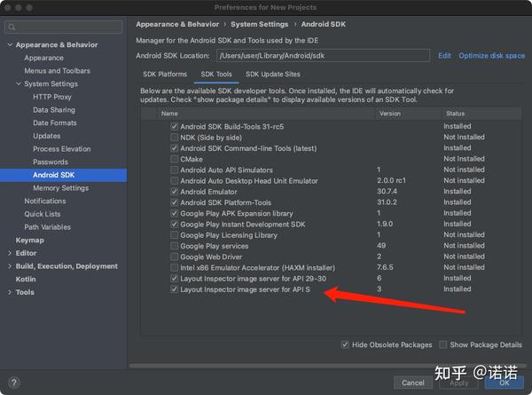The height and width of the screenshot is (395, 532).
Task: Click System Settings breadcrumb
Action: point(260,25)
